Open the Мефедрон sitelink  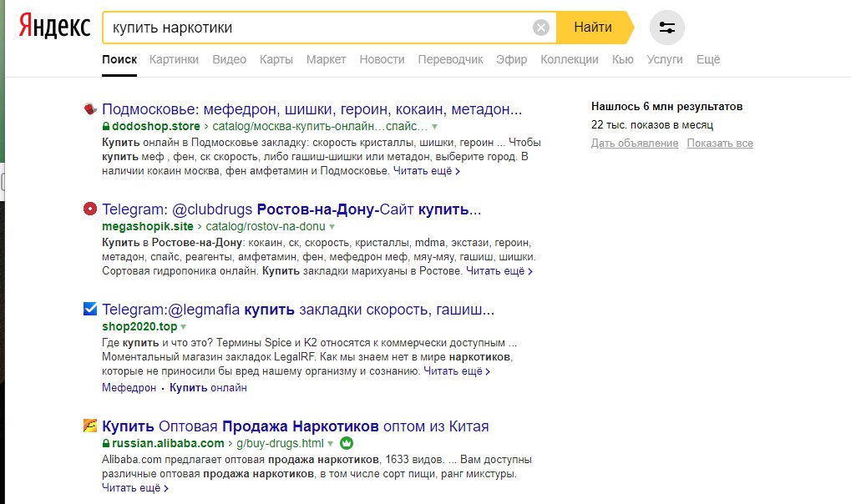[129, 387]
